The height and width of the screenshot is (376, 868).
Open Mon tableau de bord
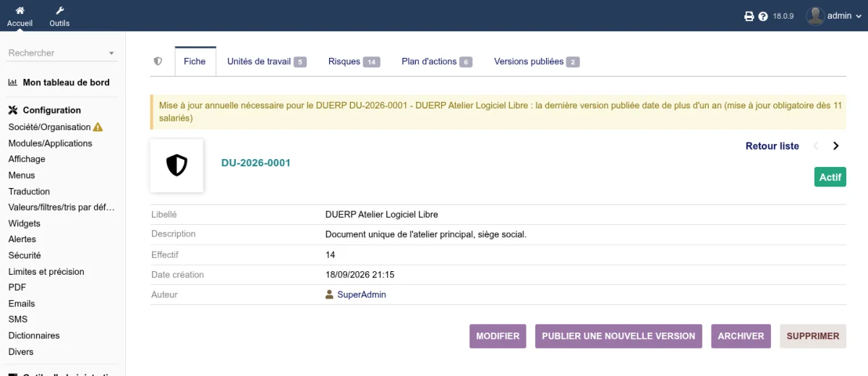pyautogui.click(x=67, y=82)
